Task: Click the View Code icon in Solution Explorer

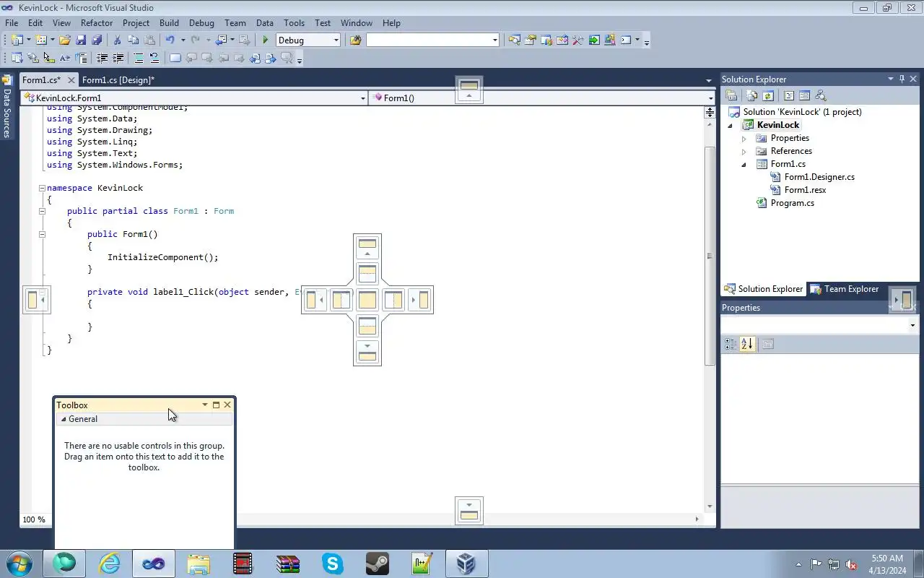Action: coord(788,95)
